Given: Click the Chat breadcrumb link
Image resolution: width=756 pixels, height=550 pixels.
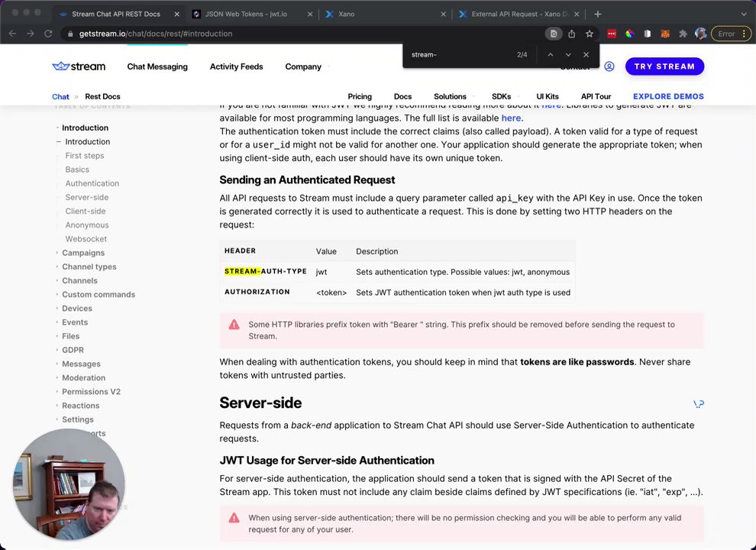Looking at the screenshot, I should pos(60,96).
